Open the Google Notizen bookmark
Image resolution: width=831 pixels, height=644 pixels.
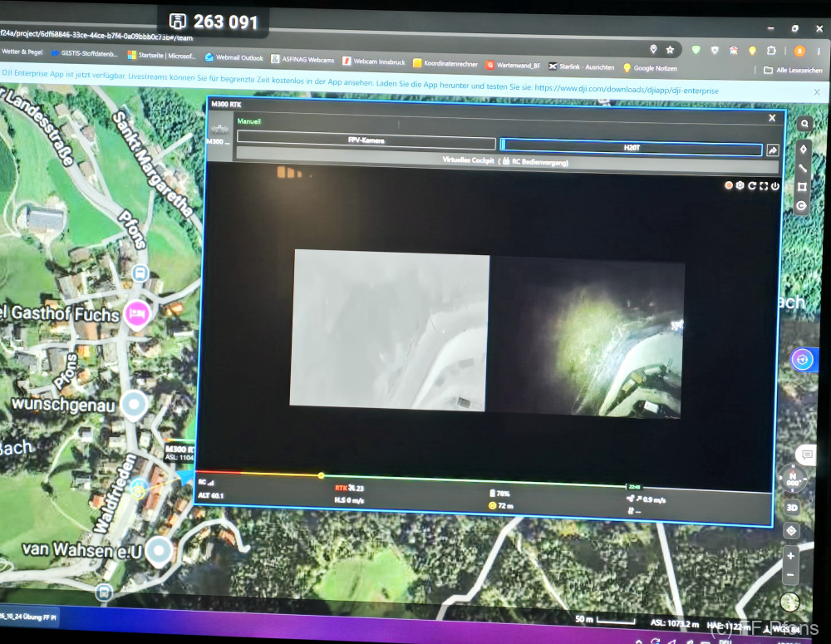click(651, 68)
